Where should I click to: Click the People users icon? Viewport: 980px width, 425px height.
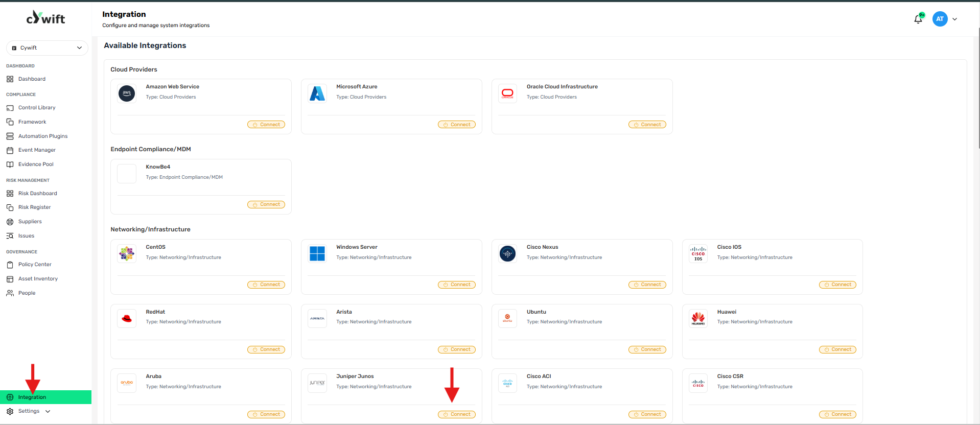tap(10, 293)
